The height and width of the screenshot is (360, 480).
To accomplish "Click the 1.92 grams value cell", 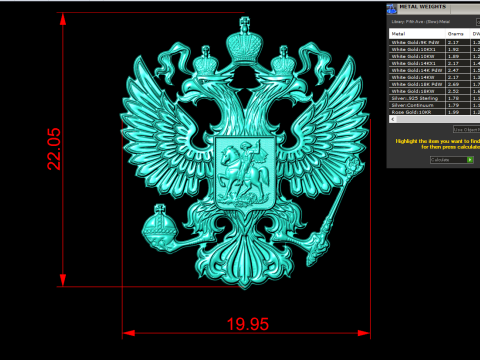I will (458, 49).
